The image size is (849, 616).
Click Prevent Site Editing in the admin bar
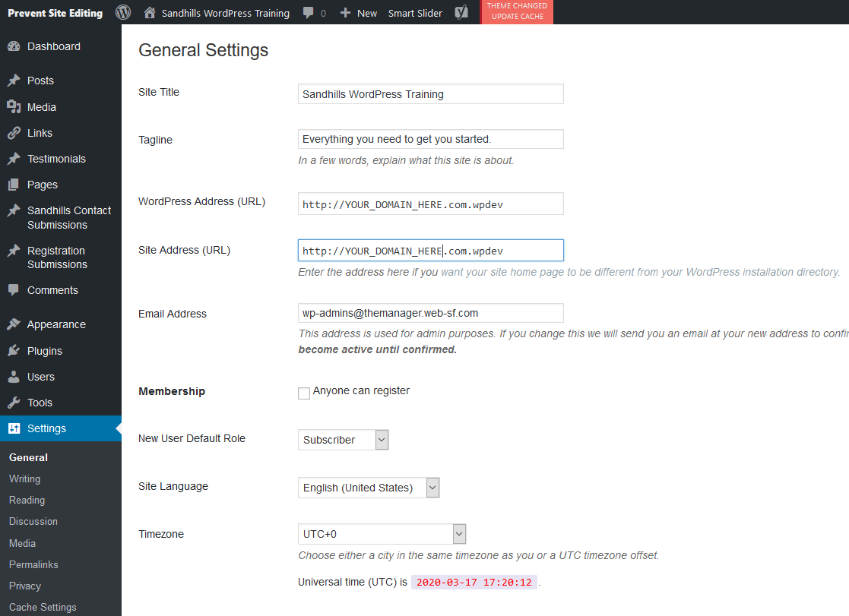coord(55,13)
